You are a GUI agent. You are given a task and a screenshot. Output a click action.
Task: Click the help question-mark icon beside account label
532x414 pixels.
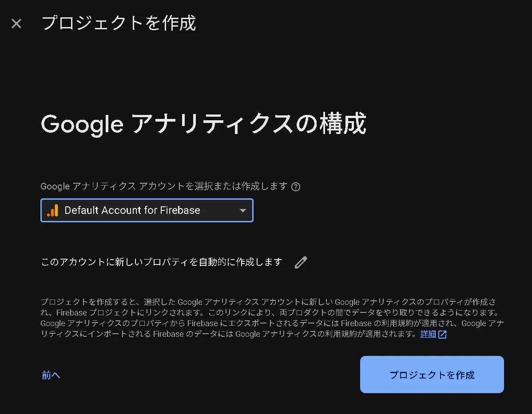296,187
